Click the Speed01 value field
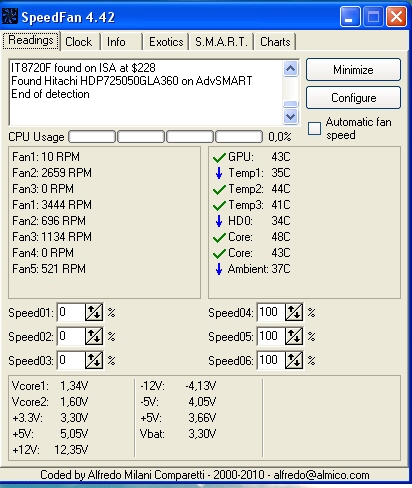 [71, 312]
